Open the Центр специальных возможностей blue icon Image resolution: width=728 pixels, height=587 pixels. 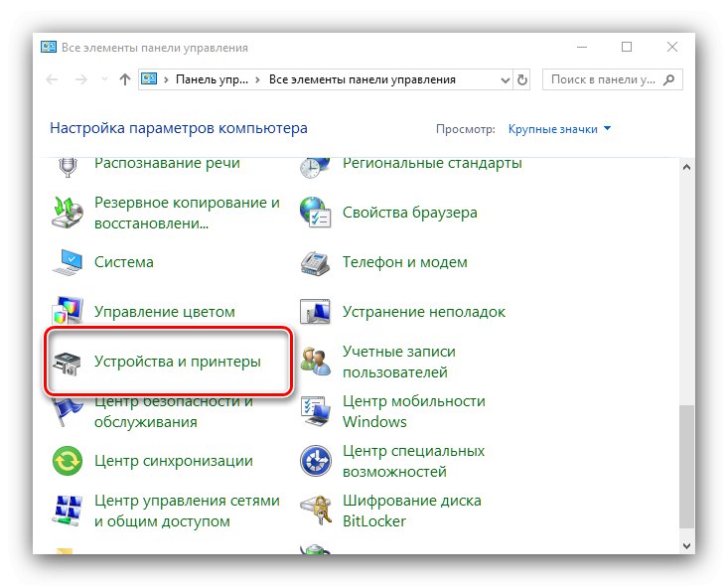tap(315, 461)
